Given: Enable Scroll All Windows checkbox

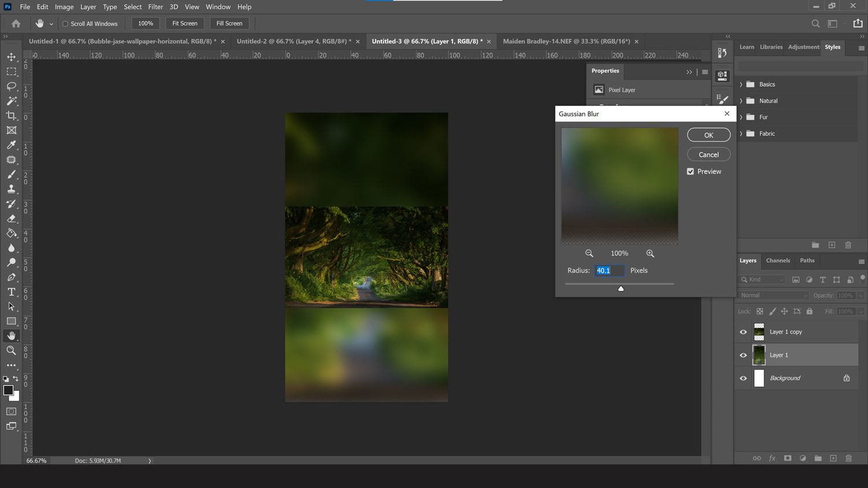Looking at the screenshot, I should (65, 24).
